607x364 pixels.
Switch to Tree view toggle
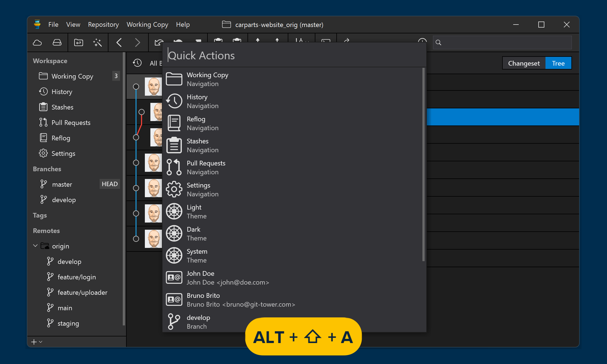[x=558, y=63]
